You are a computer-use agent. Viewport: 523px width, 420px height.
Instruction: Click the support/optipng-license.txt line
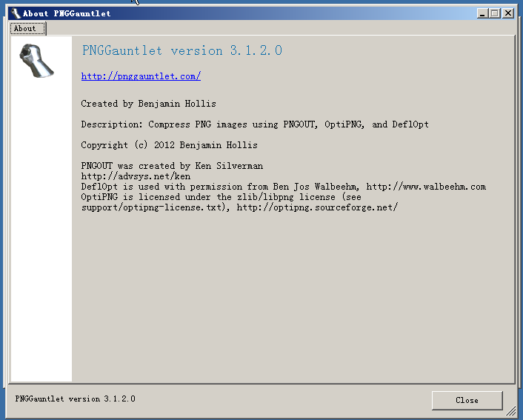pos(239,207)
